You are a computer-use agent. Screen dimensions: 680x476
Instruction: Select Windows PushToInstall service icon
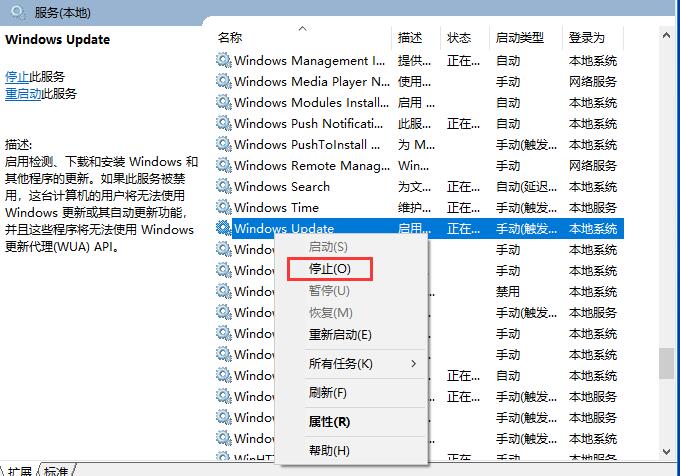pyautogui.click(x=223, y=144)
